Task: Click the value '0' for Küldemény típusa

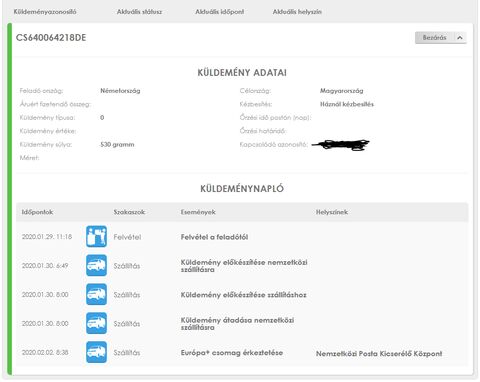Action: point(102,118)
